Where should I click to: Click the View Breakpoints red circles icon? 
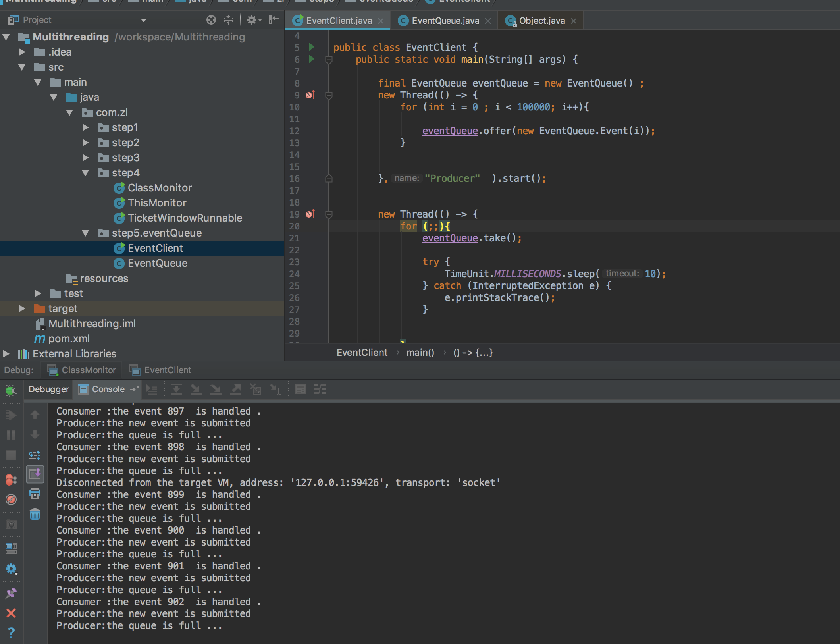pos(11,480)
